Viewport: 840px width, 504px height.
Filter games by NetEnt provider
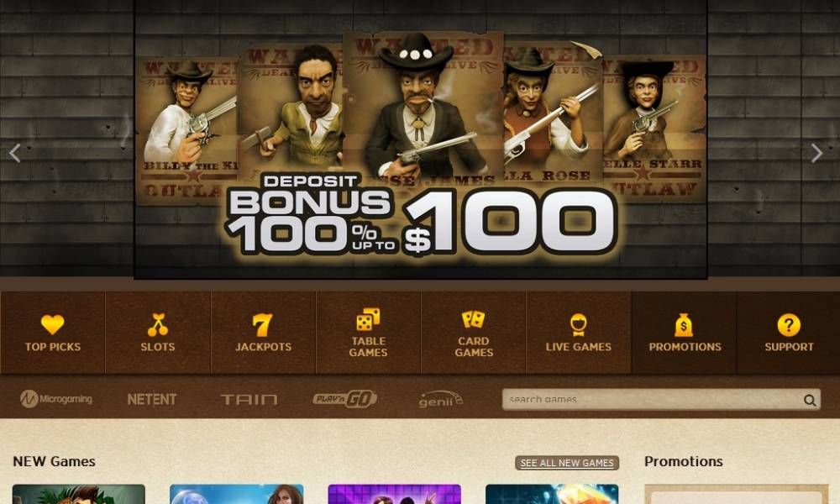click(x=151, y=399)
